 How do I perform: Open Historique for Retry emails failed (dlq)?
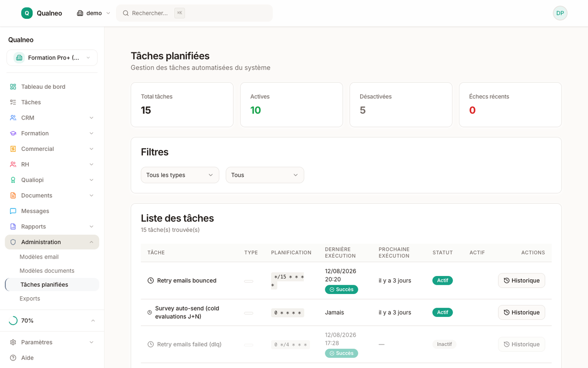coord(521,345)
